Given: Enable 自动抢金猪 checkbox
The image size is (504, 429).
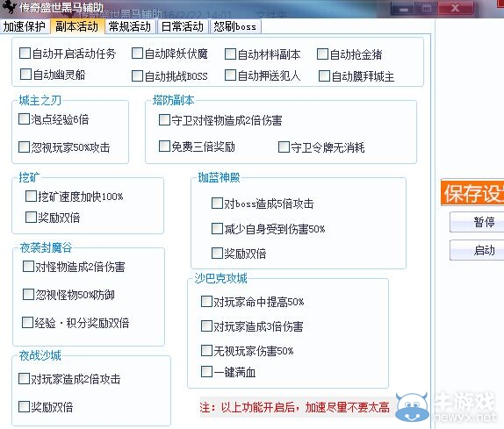Looking at the screenshot, I should click(322, 54).
